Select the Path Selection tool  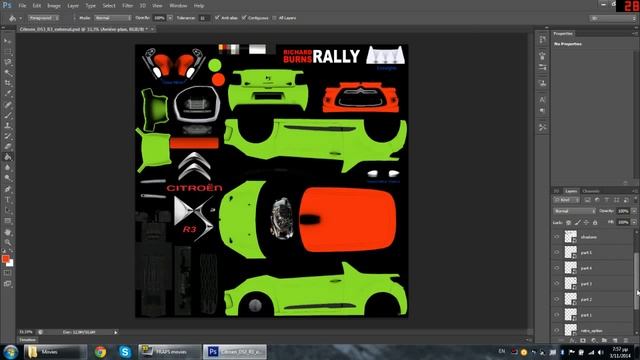click(7, 211)
